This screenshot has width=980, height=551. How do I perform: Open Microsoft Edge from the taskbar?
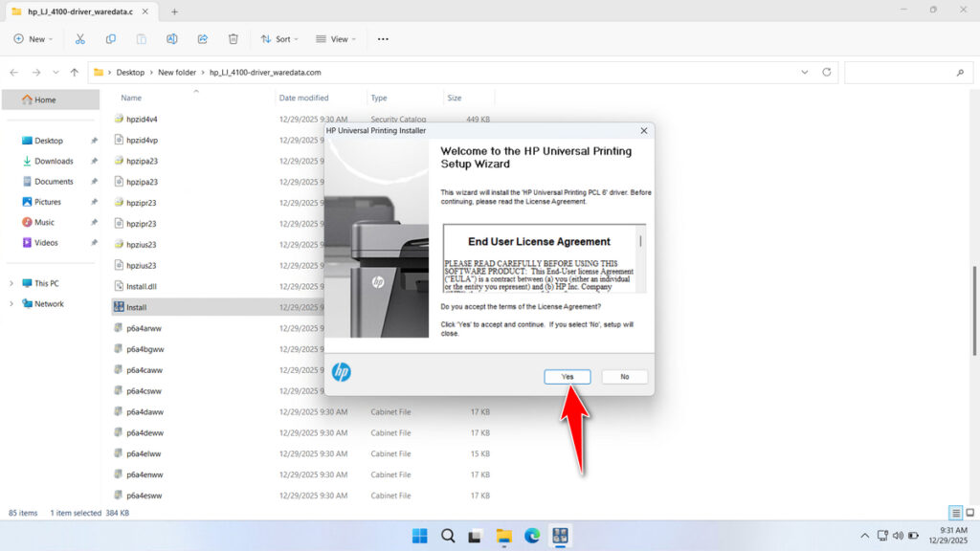click(531, 536)
